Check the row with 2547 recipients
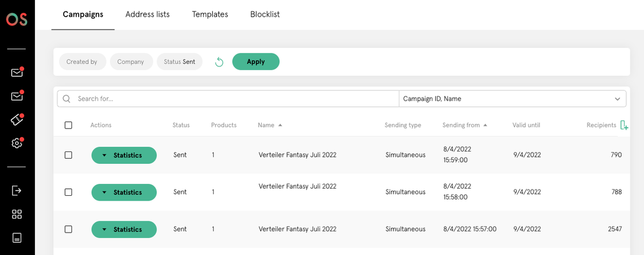 [x=69, y=229]
